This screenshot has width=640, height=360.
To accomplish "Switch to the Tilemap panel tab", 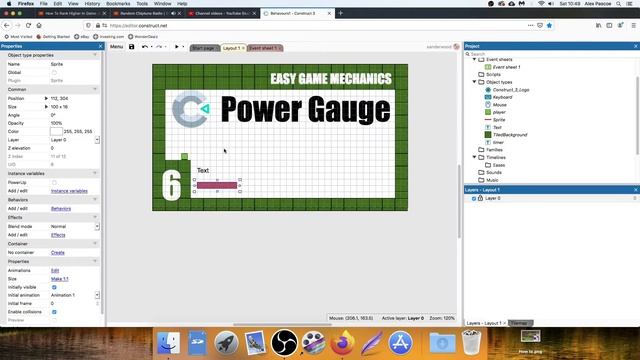I will (521, 323).
